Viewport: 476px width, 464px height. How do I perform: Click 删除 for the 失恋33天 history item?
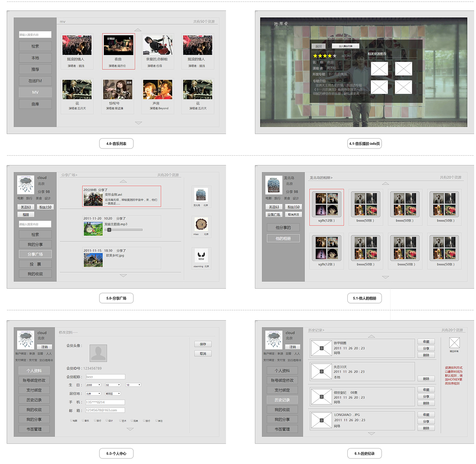426,379
